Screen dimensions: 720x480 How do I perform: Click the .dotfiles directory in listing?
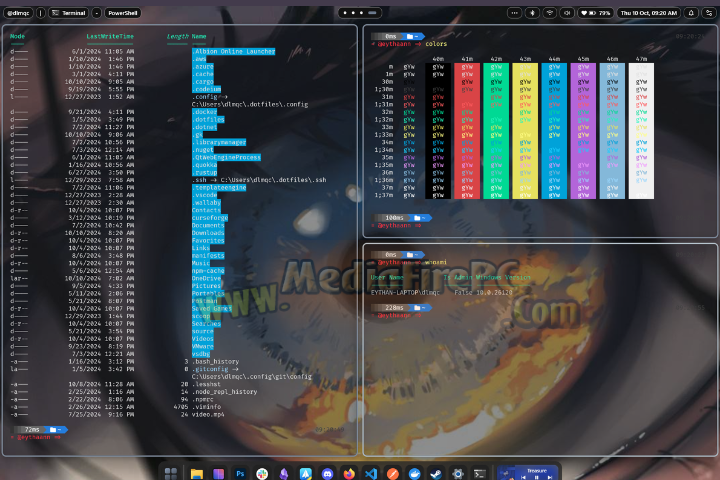coord(208,119)
